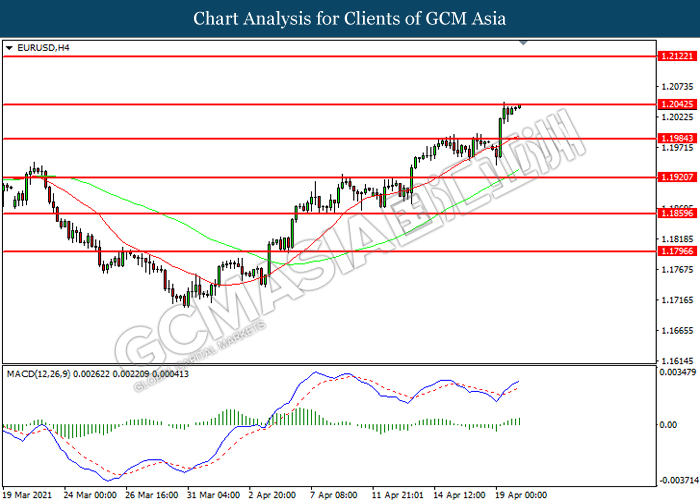
Task: Click the EURUSD,H4 chart title text
Action: (43, 48)
